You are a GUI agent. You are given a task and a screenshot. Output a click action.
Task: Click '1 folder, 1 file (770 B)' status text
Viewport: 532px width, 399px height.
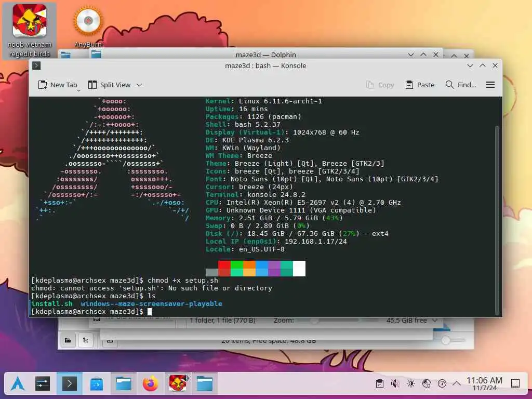222,320
